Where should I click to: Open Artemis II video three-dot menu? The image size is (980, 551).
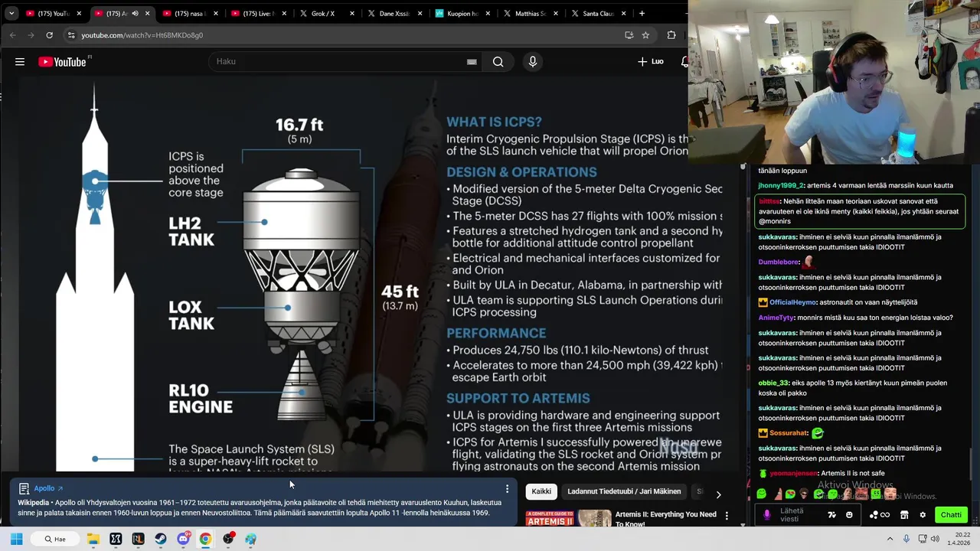727,516
